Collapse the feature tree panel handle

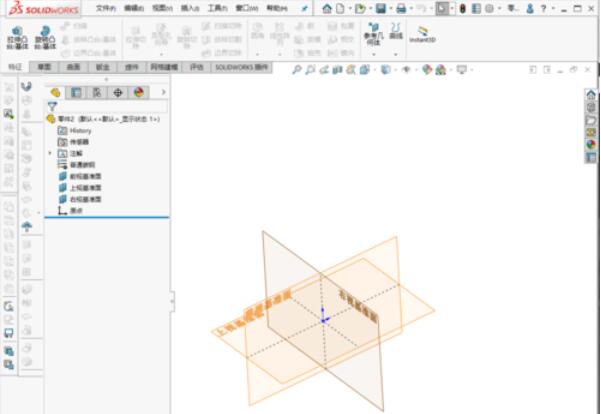coord(172,301)
